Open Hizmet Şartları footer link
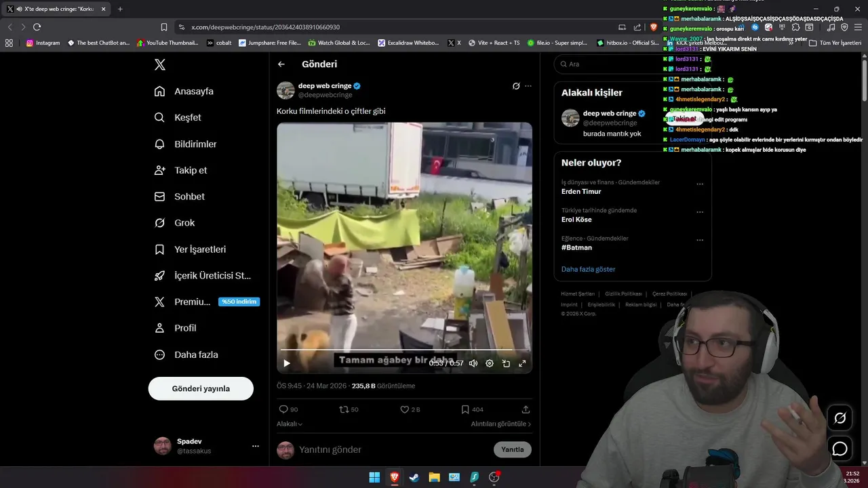The image size is (868, 488). click(578, 293)
